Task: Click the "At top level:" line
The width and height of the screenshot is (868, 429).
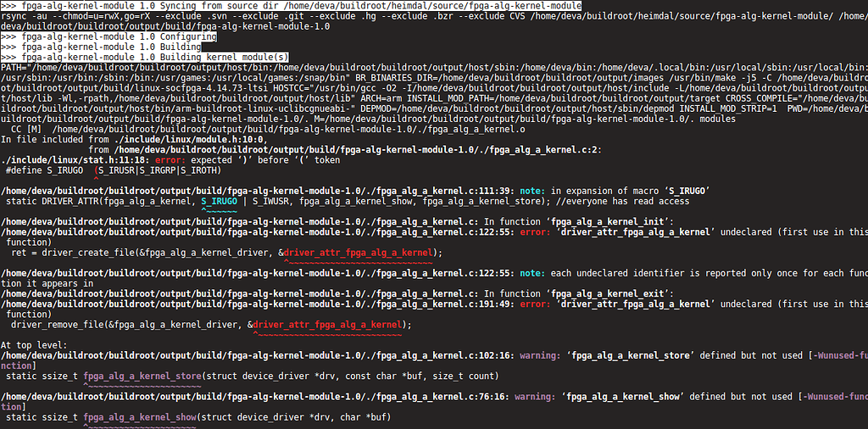Action: coord(34,345)
